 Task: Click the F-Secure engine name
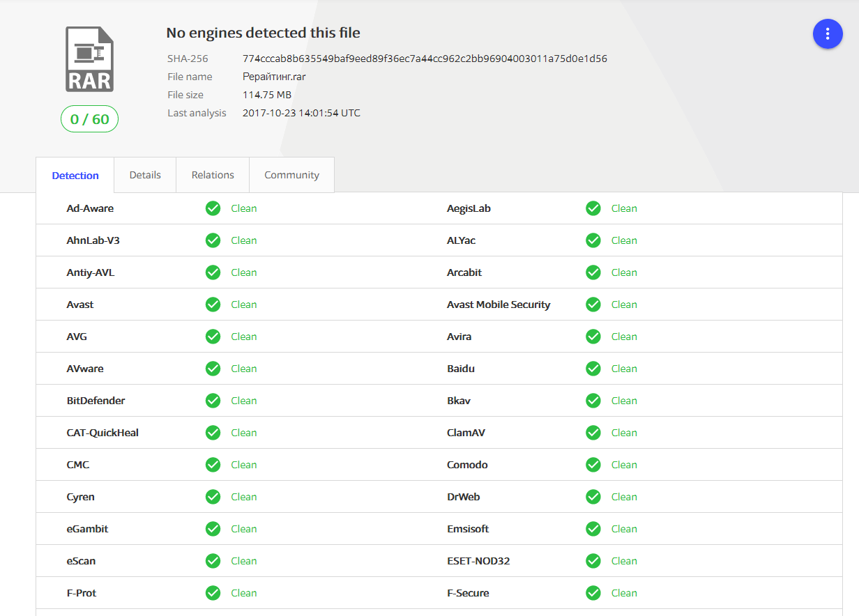[468, 593]
